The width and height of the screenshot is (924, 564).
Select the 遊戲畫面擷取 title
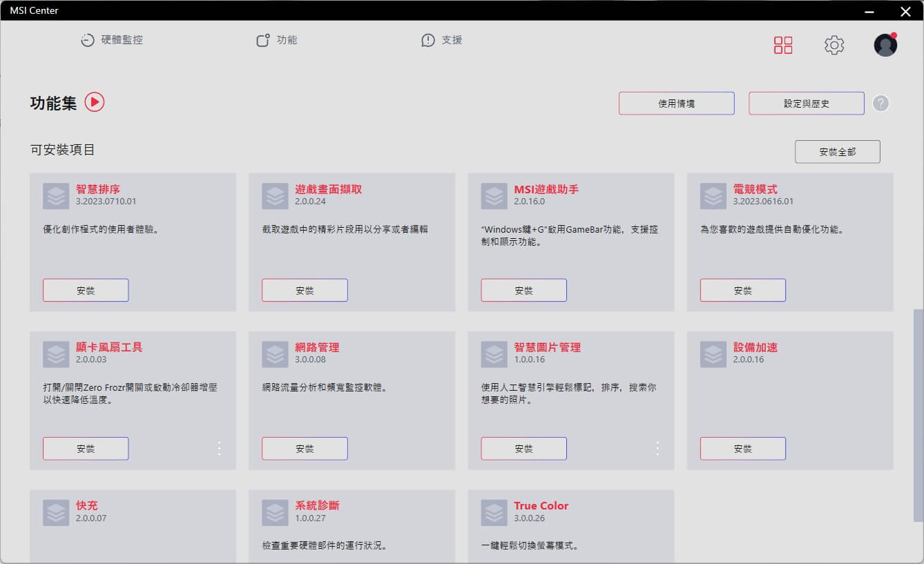pyautogui.click(x=328, y=189)
